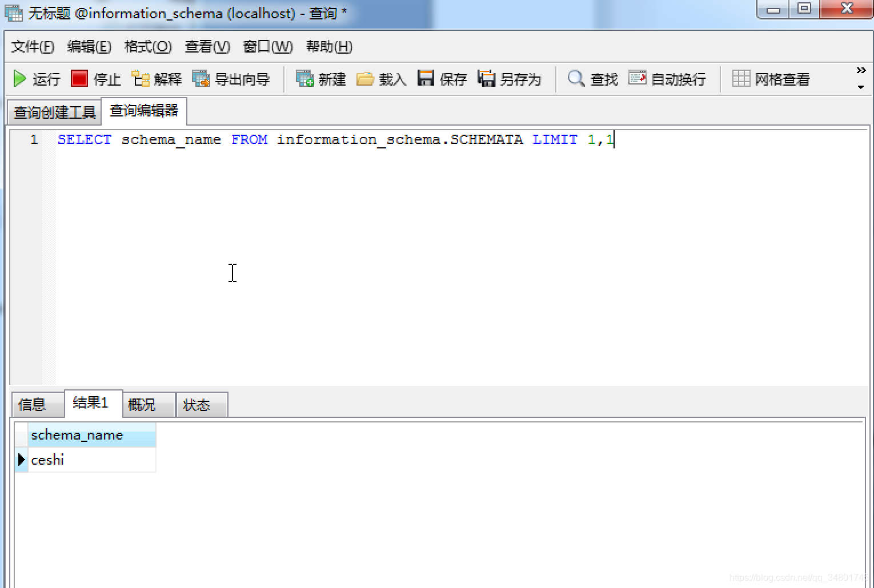Expand toolbar overflow chevron

click(861, 70)
